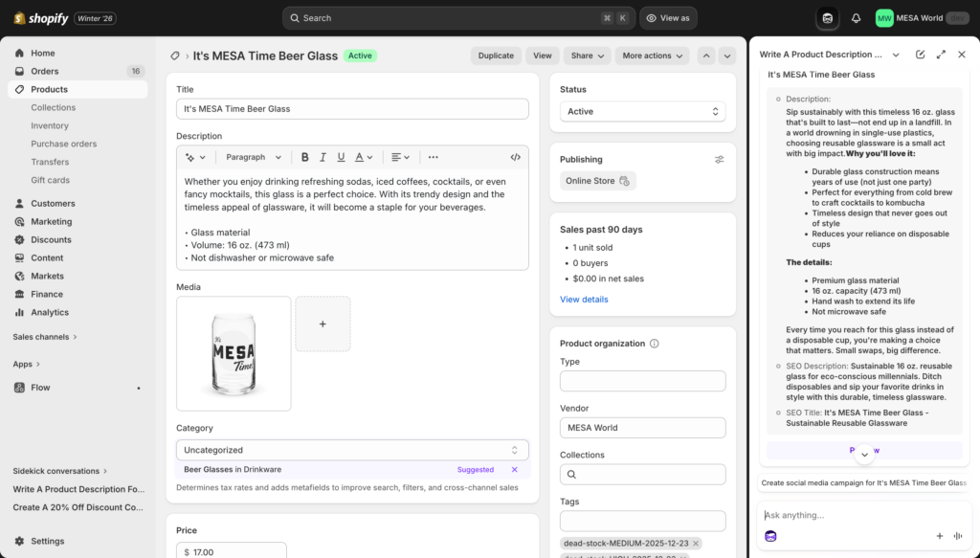This screenshot has height=558, width=980.
Task: Open a new Sidekick conversation
Action: tap(920, 55)
